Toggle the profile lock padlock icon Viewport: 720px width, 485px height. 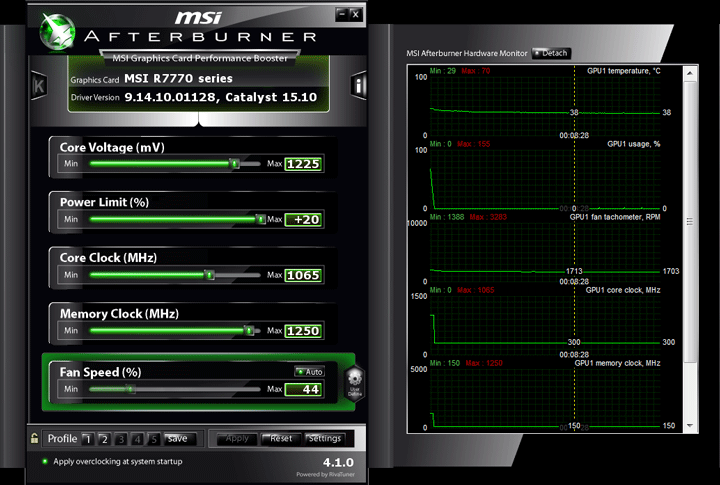(34, 438)
